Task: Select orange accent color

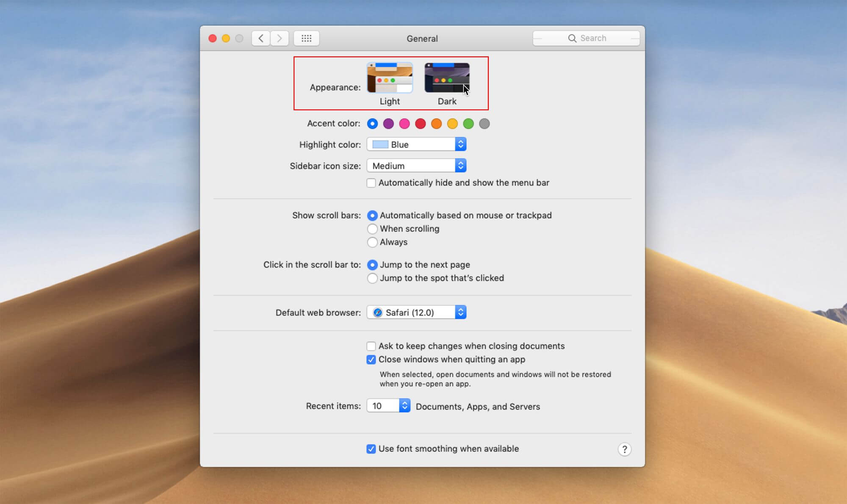Action: [435, 123]
